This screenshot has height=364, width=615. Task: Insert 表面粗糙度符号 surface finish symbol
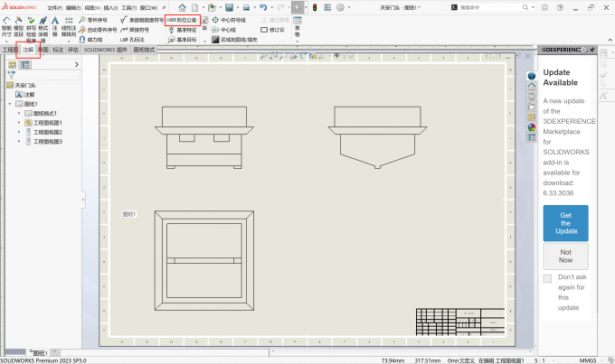point(142,20)
